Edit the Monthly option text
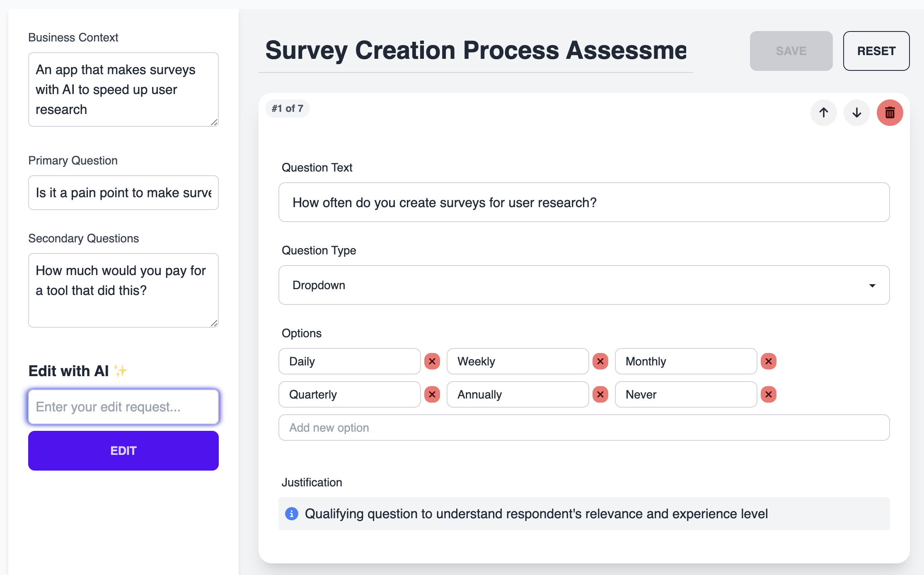Viewport: 924px width, 575px height. (686, 361)
